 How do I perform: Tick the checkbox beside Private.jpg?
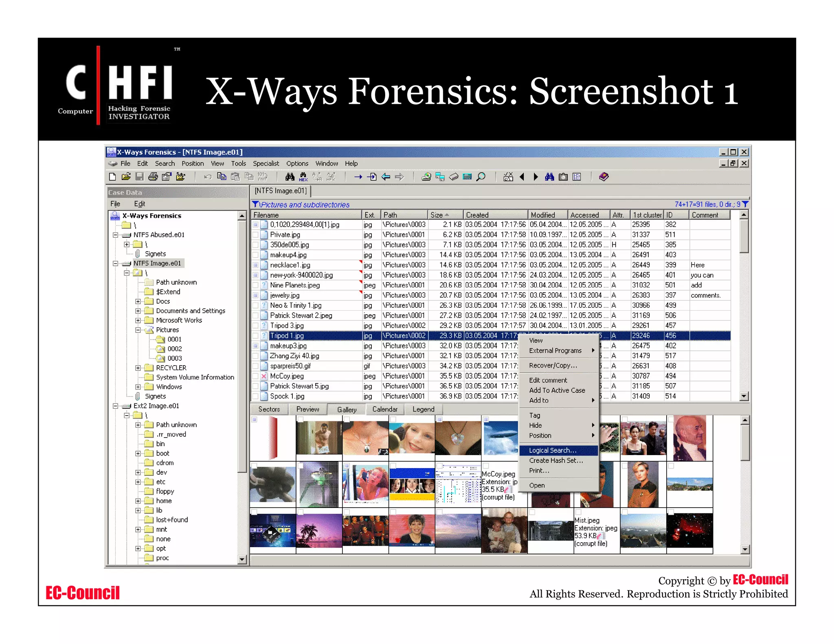255,235
